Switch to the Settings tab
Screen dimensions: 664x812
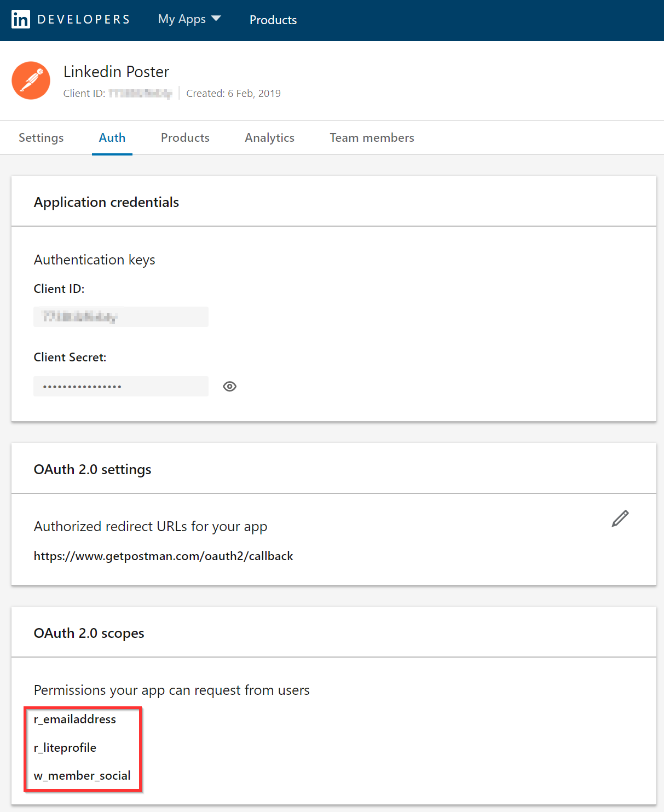coord(41,138)
